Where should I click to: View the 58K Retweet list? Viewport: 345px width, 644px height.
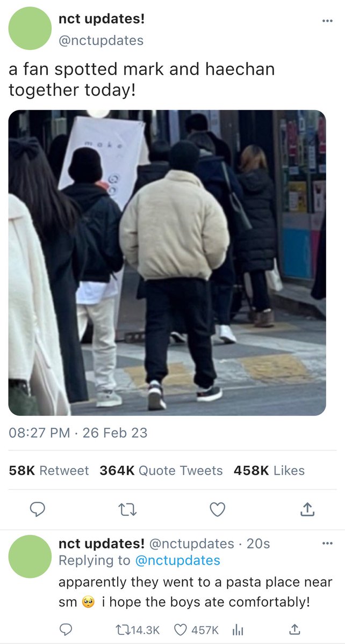(x=49, y=471)
